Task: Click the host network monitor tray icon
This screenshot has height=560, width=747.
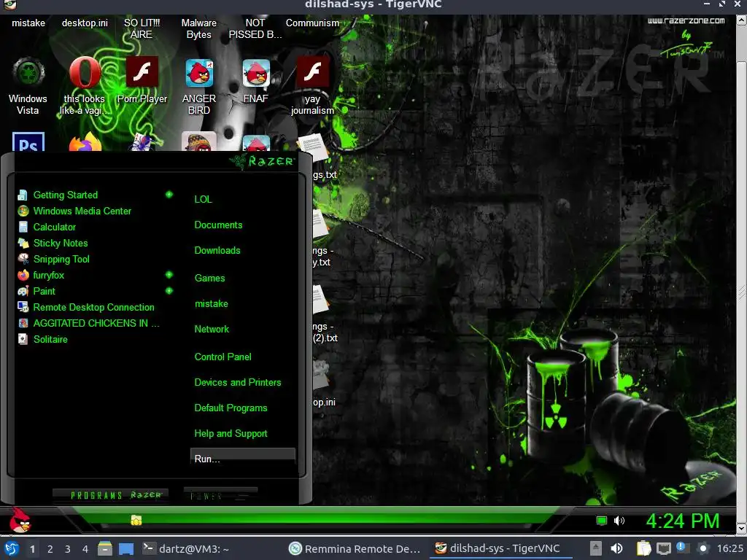Action: tap(664, 548)
